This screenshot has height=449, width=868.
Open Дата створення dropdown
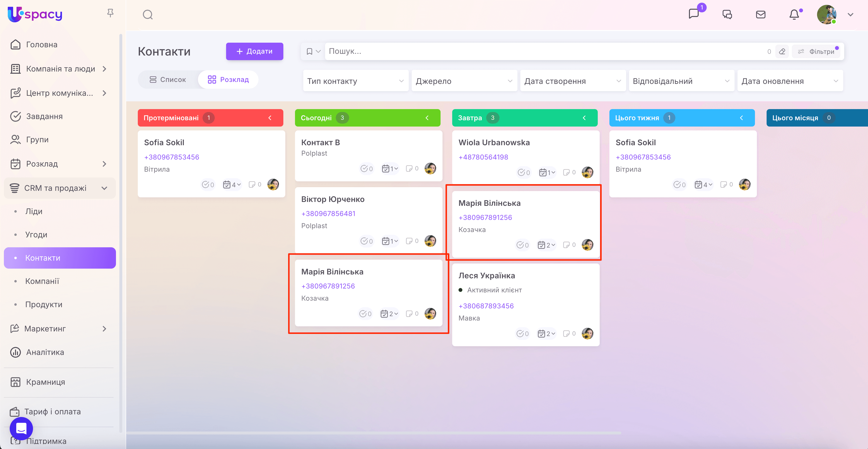[573, 81]
